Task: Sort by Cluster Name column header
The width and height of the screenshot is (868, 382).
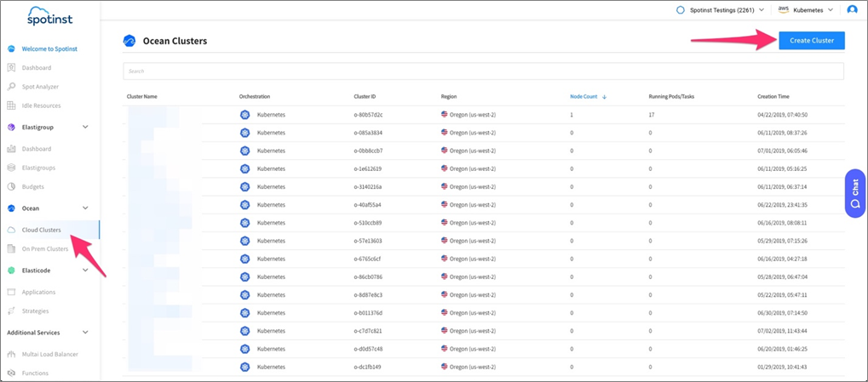Action: tap(141, 96)
